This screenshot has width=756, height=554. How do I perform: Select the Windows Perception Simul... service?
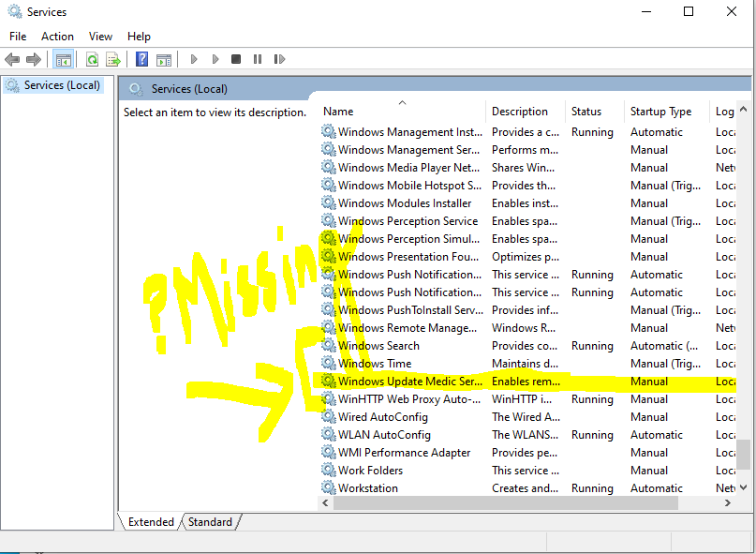[408, 239]
